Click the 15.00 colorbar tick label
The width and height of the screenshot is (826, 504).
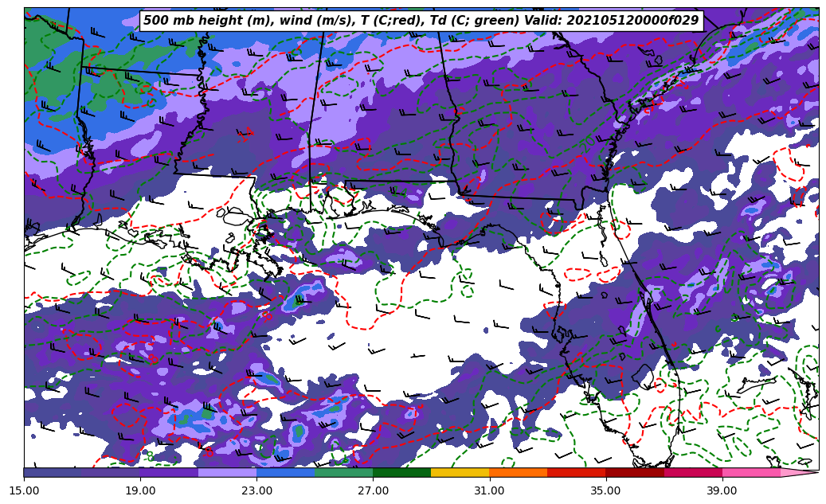(x=24, y=490)
